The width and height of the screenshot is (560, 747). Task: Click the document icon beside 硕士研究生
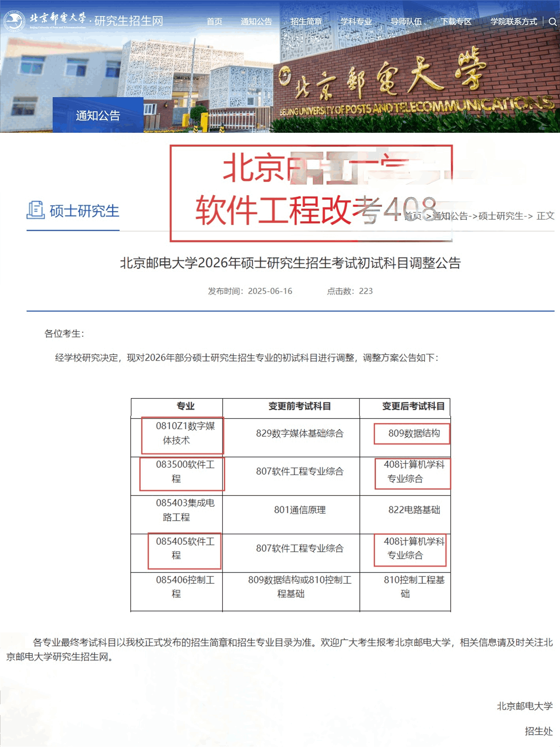click(35, 210)
